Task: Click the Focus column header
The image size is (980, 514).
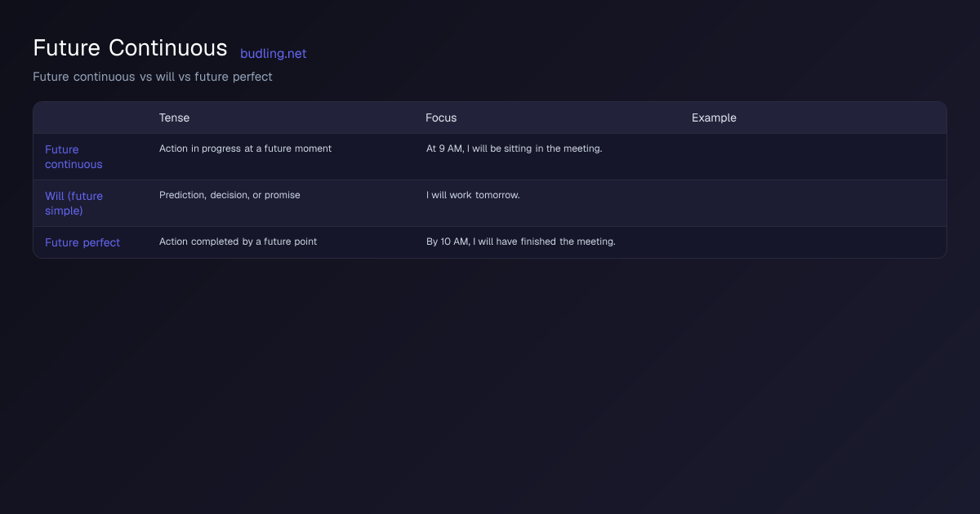Action: pyautogui.click(x=441, y=117)
